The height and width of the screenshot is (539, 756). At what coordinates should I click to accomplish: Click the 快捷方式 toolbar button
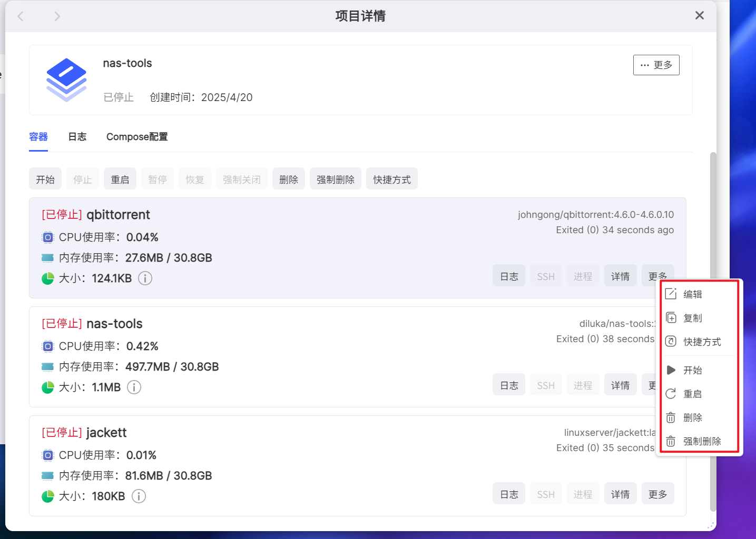(392, 179)
